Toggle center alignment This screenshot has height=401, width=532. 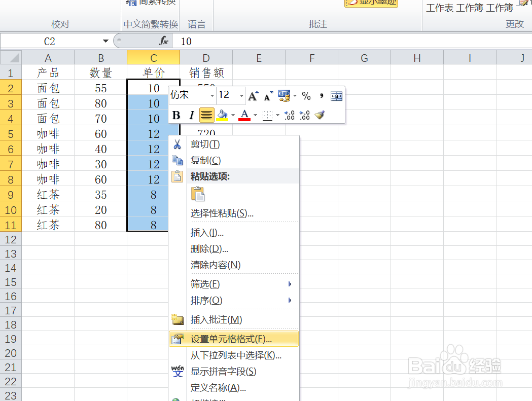(206, 114)
